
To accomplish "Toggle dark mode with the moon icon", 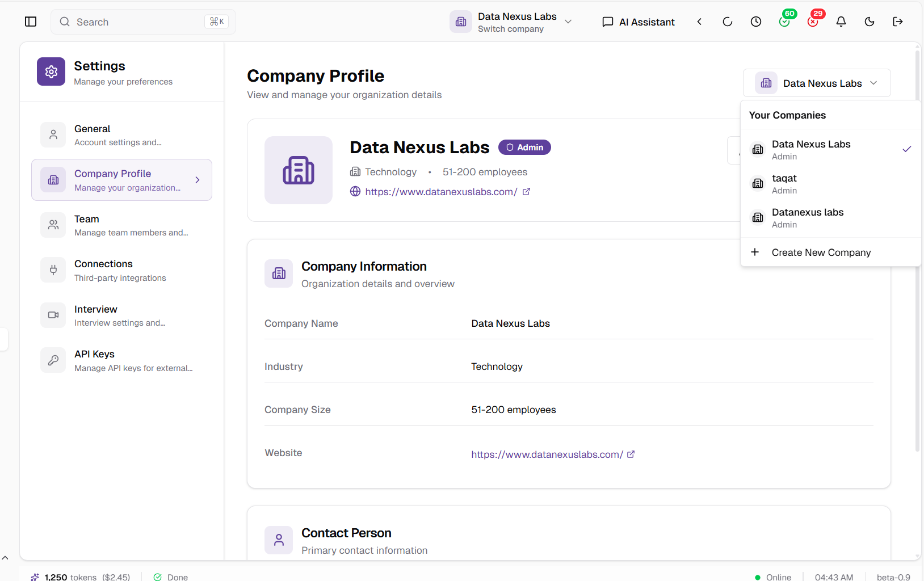I will [x=869, y=22].
